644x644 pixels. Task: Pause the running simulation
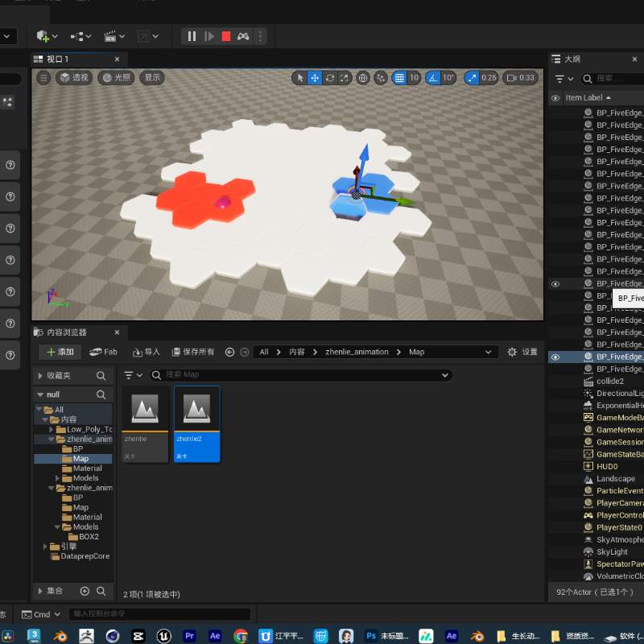(192, 36)
